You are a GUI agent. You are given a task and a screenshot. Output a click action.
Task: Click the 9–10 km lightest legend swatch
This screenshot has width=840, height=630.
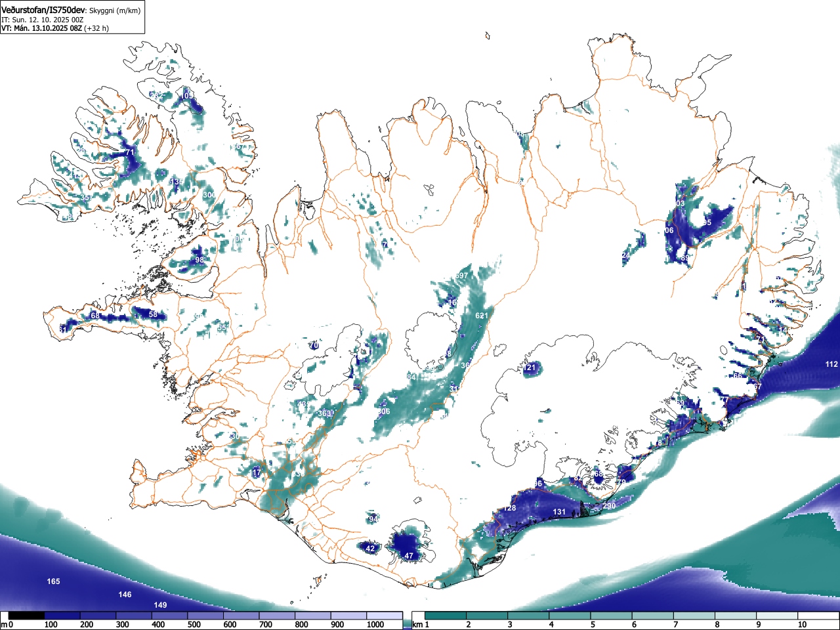(x=778, y=616)
